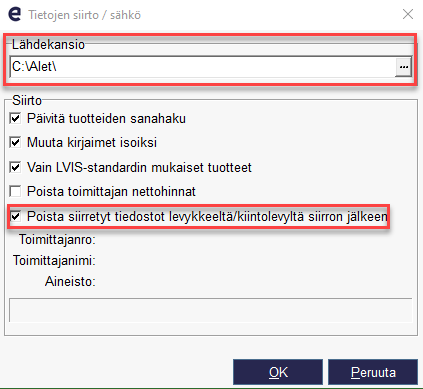The width and height of the screenshot is (423, 389).
Task: Click the Lähdekansio group heading
Action: point(48,44)
